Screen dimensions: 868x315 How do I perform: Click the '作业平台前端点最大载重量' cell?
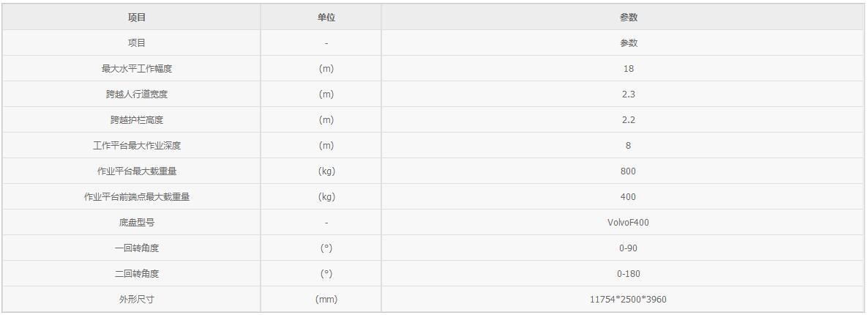coord(137,197)
